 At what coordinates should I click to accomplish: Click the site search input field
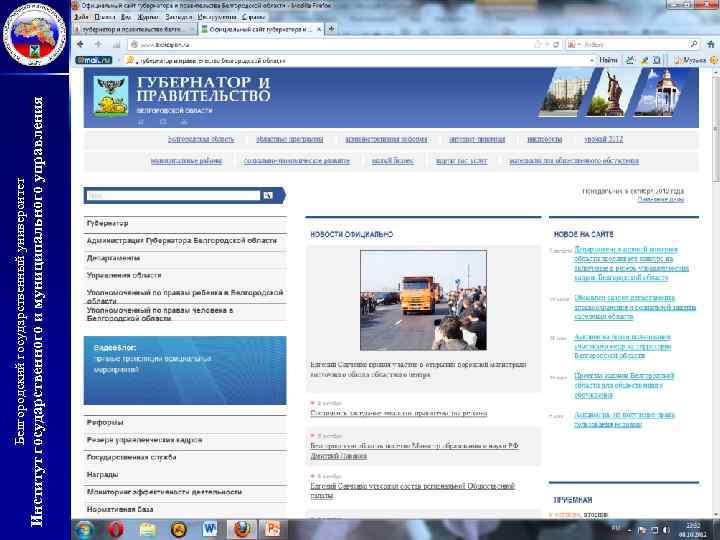(x=173, y=196)
